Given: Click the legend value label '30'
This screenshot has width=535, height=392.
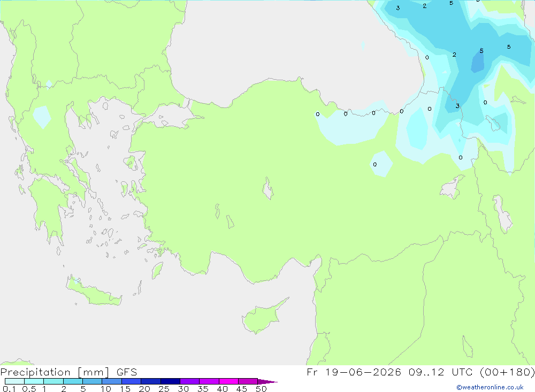Looking at the screenshot, I should 183,389.
